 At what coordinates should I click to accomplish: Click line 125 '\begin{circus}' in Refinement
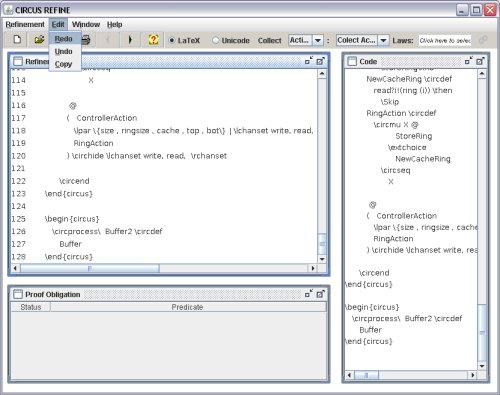coord(72,219)
